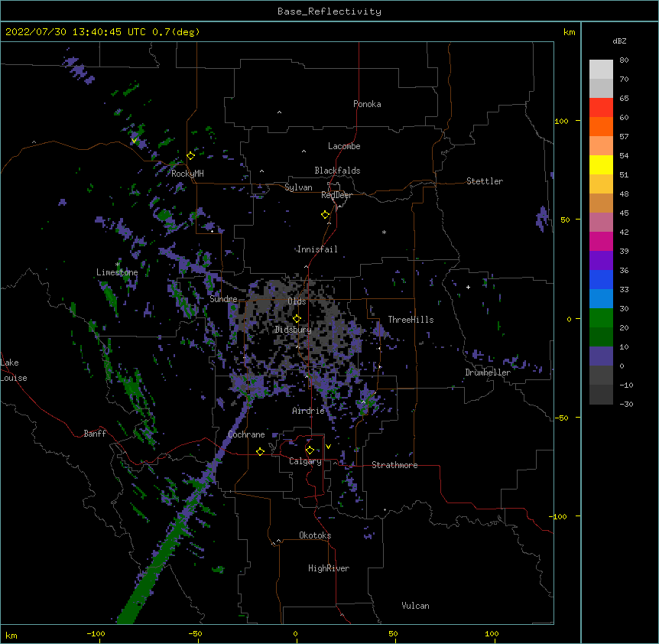Click the RedDeer city label
659x644 pixels.
coord(336,195)
